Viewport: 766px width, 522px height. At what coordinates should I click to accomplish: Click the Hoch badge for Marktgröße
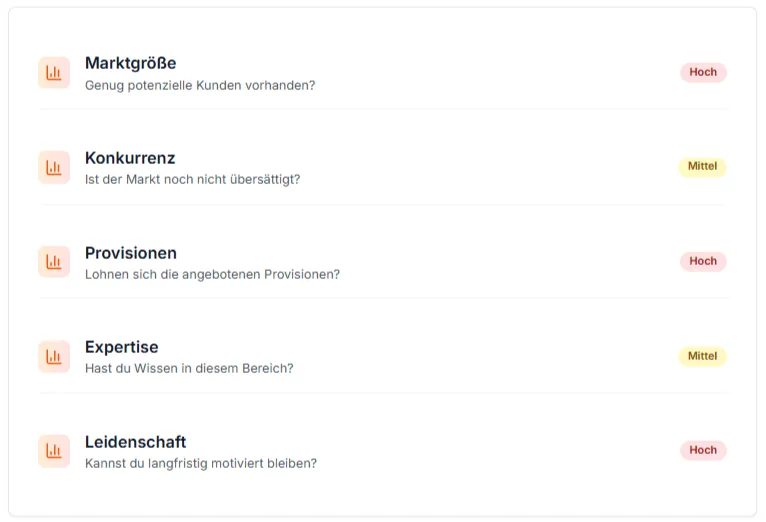pos(703,72)
